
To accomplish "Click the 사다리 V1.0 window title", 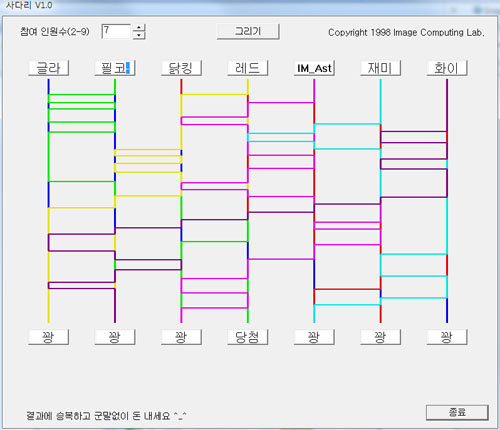I will click(29, 5).
